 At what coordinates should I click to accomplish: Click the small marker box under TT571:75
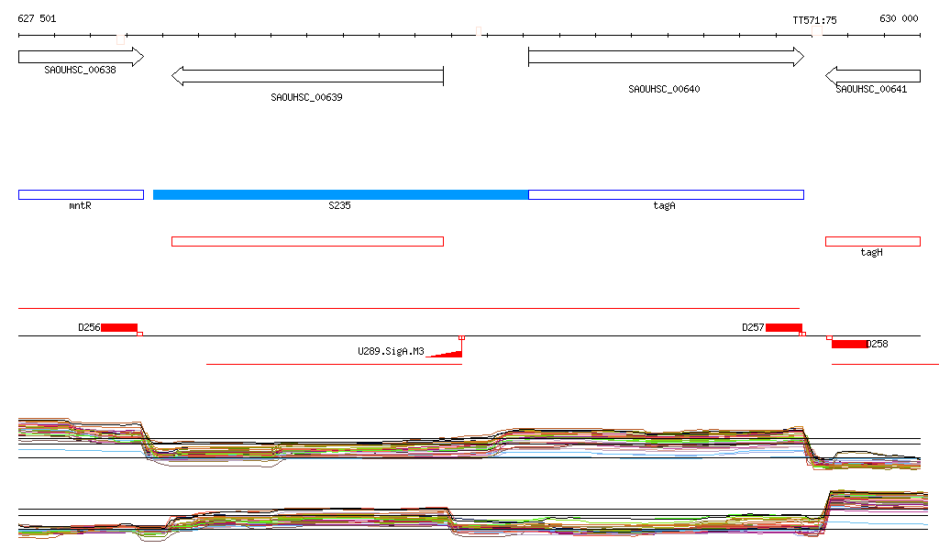click(817, 31)
